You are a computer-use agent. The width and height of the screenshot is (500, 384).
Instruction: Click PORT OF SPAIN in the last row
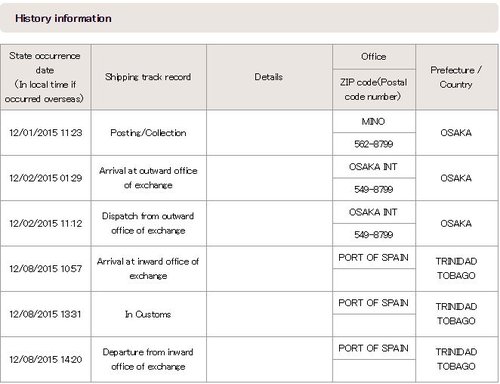point(374,348)
